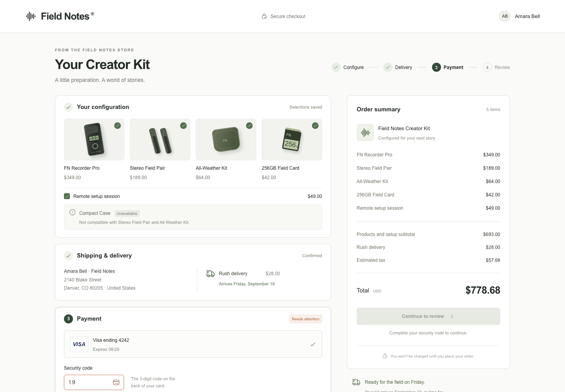
Task: Toggle the All-Weather Kit selection checkmark
Action: [x=249, y=125]
